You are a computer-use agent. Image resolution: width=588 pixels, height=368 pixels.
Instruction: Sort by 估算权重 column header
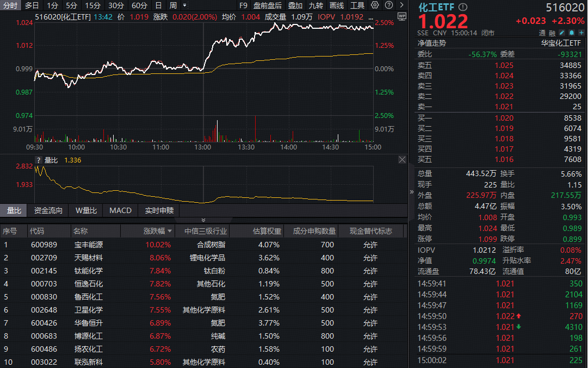(x=267, y=231)
